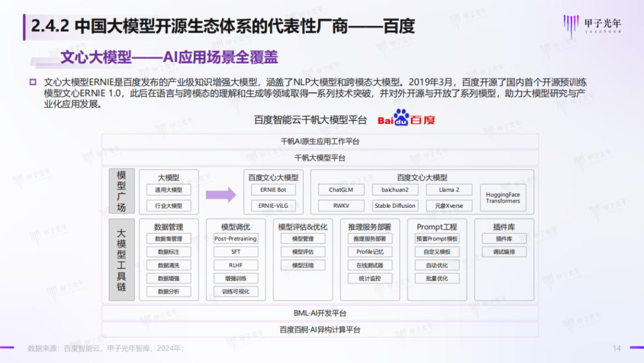Click the 数据管理 column heading

tap(169, 227)
